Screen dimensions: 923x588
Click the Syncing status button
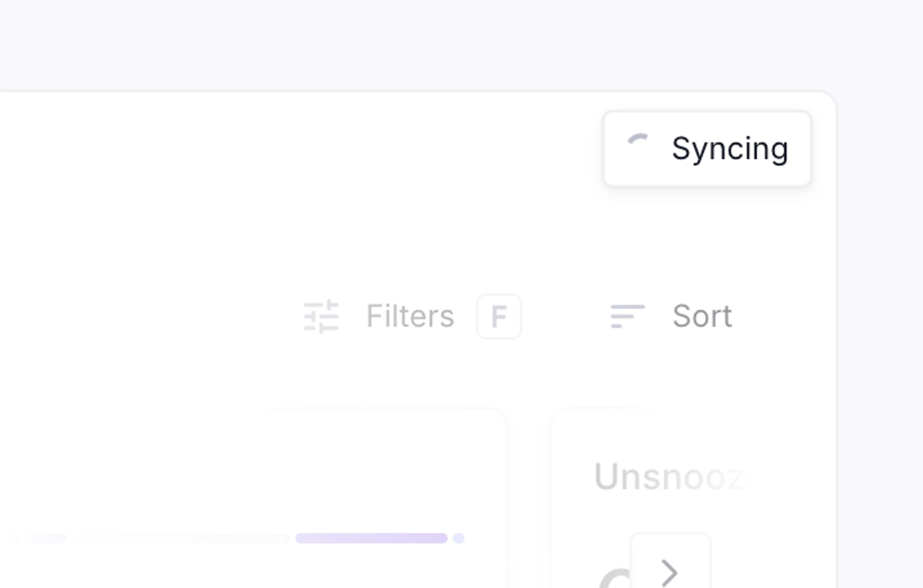tap(707, 149)
